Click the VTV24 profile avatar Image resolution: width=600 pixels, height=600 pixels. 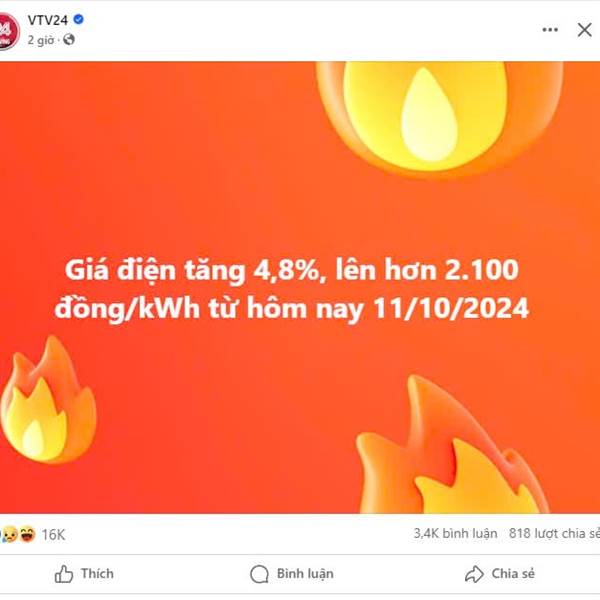point(8,31)
